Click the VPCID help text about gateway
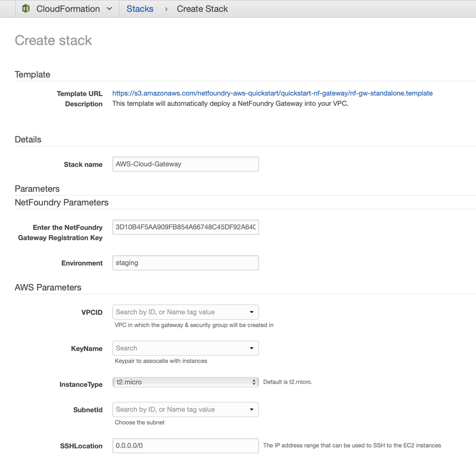Screen dimensions: 476x467 click(x=194, y=325)
